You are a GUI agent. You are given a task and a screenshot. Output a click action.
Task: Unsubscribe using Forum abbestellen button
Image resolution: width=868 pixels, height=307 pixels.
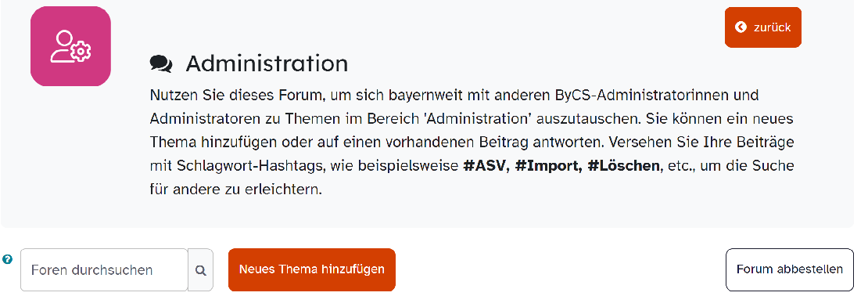point(789,270)
